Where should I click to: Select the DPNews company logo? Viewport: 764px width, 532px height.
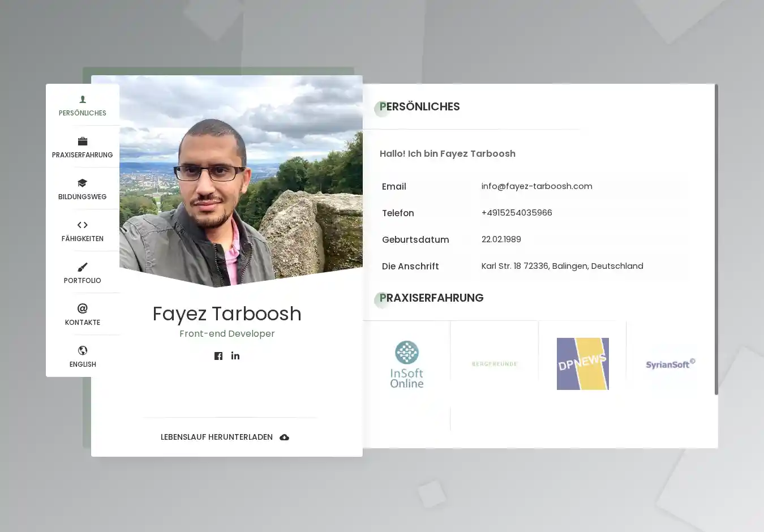coord(582,364)
